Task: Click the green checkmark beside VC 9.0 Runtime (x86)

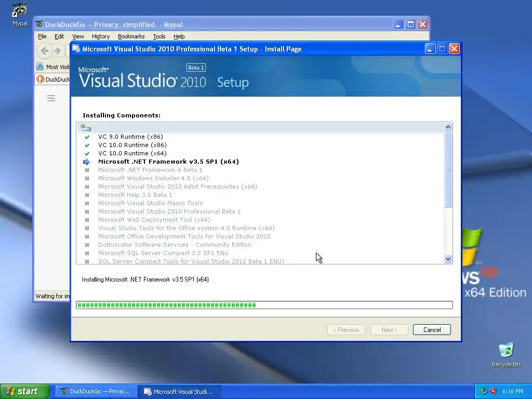Action: 87,137
